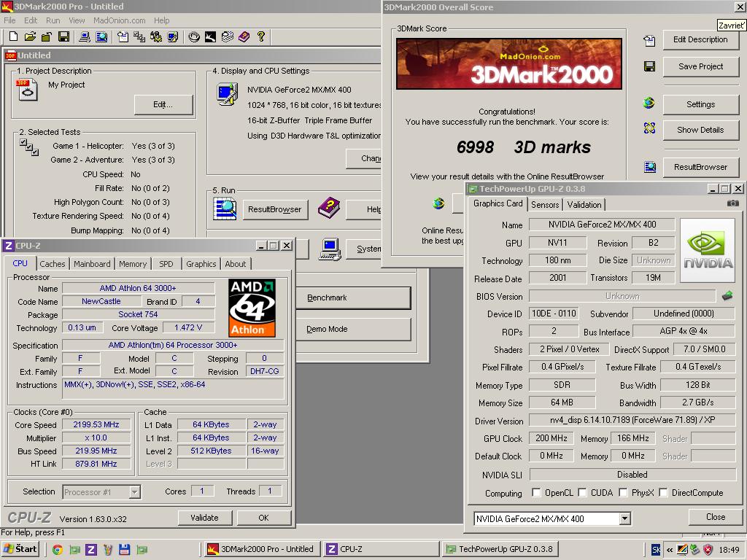The width and height of the screenshot is (747, 560).
Task: Click the Save floppy icon in 3DMark toolbar
Action: point(63,36)
